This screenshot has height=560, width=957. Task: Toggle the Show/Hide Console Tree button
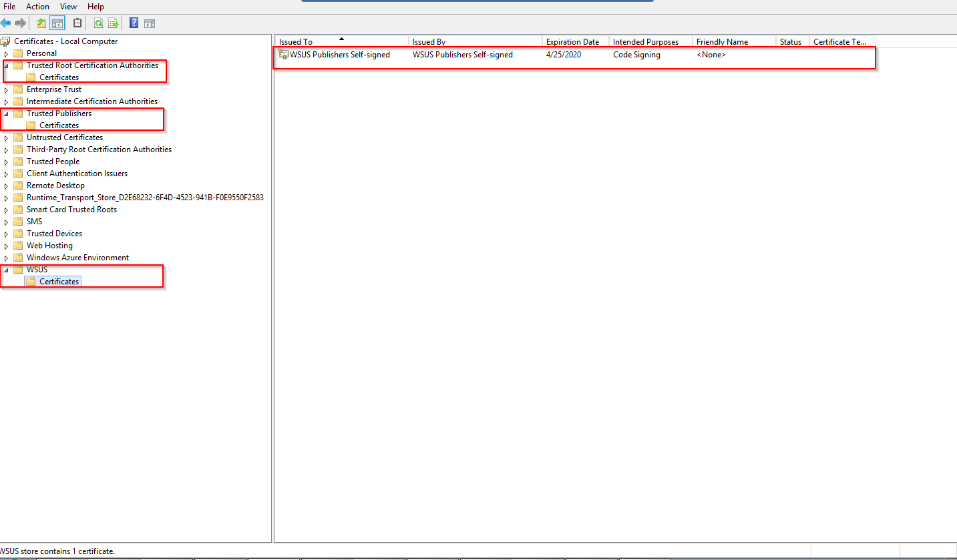(57, 23)
